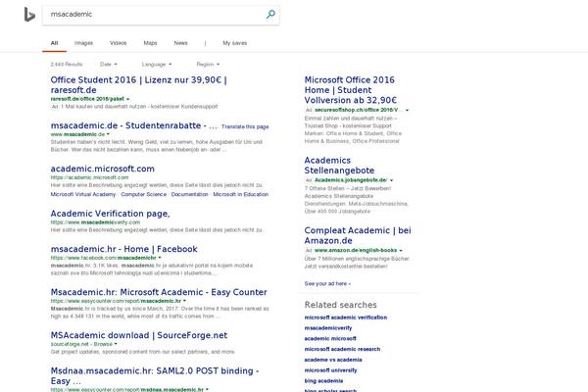Open Microsoft in Education sublink
The width and height of the screenshot is (588, 392).
tap(241, 194)
